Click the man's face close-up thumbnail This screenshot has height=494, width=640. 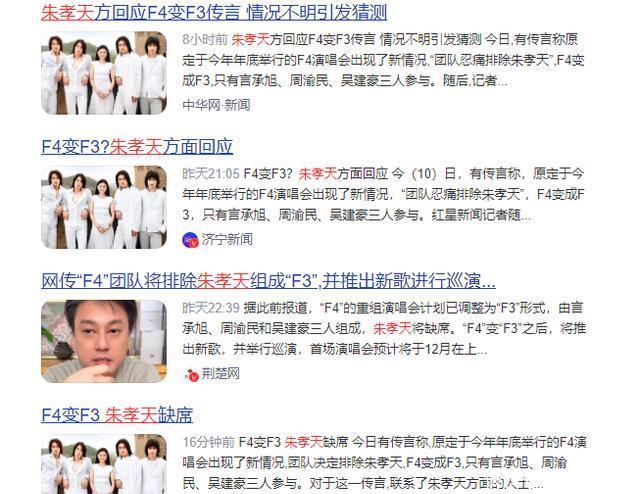pyautogui.click(x=104, y=341)
